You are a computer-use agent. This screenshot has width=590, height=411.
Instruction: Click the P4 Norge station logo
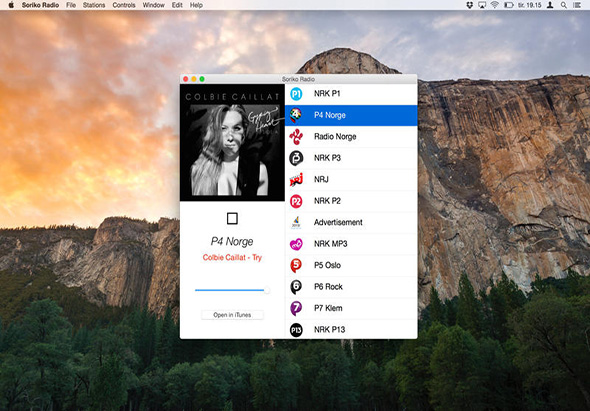click(296, 115)
